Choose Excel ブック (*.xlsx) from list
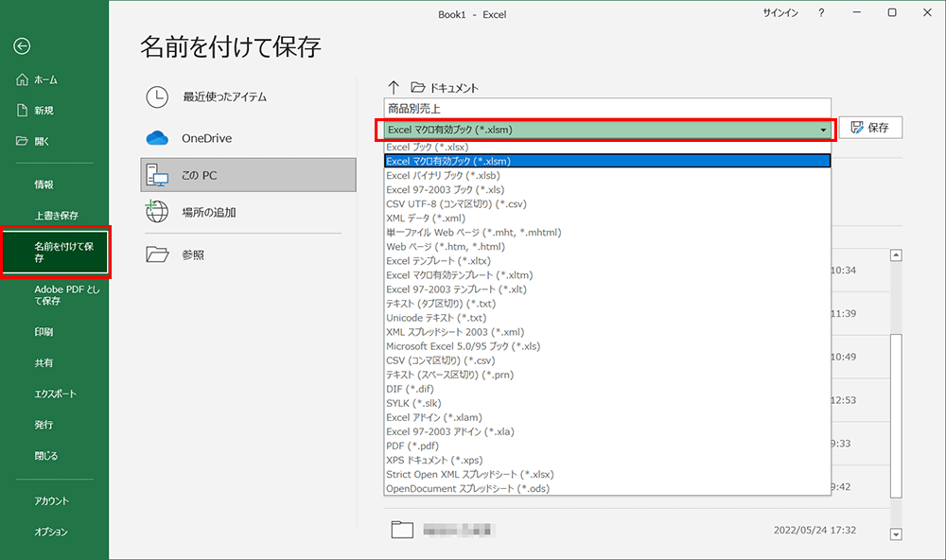946x560 pixels. click(428, 148)
